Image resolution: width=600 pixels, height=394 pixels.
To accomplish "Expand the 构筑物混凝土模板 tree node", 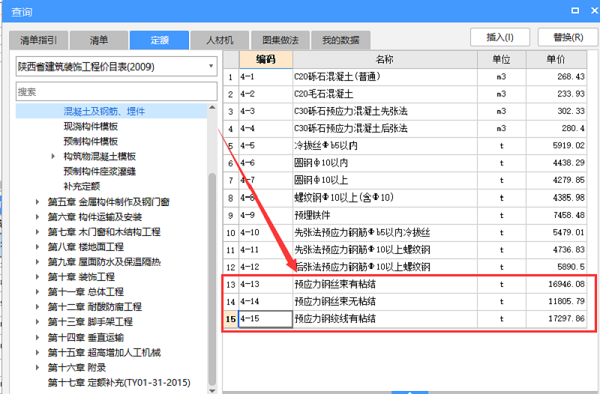I will [x=53, y=156].
